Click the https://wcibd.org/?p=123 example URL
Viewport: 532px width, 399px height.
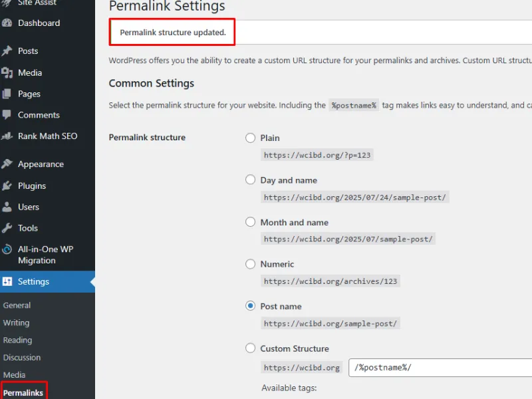[x=317, y=155]
